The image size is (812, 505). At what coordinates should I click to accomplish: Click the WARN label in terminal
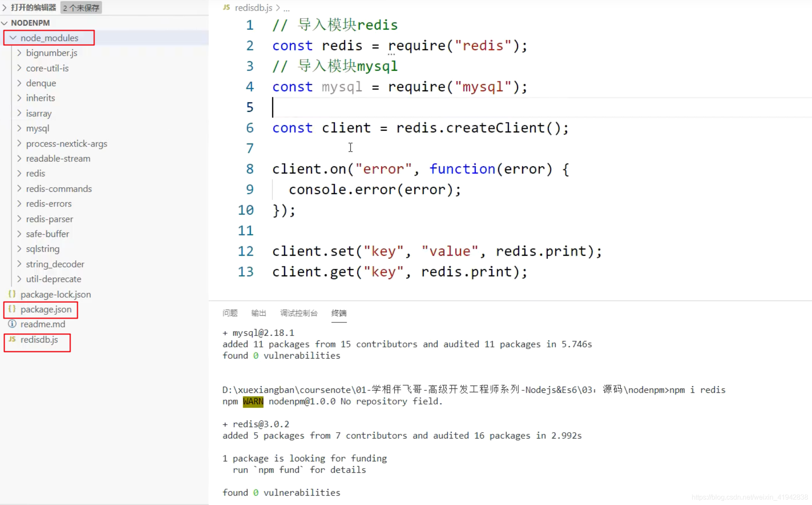pos(253,401)
